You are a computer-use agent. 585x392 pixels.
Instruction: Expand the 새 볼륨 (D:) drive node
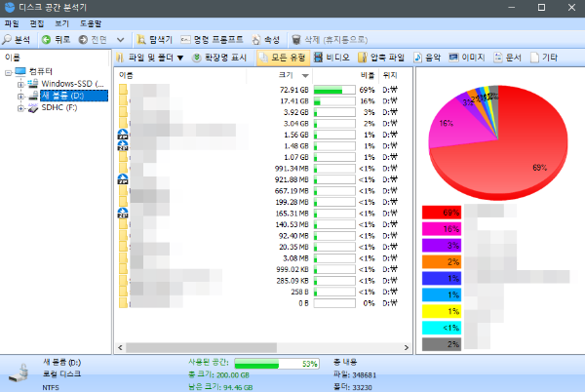20,97
